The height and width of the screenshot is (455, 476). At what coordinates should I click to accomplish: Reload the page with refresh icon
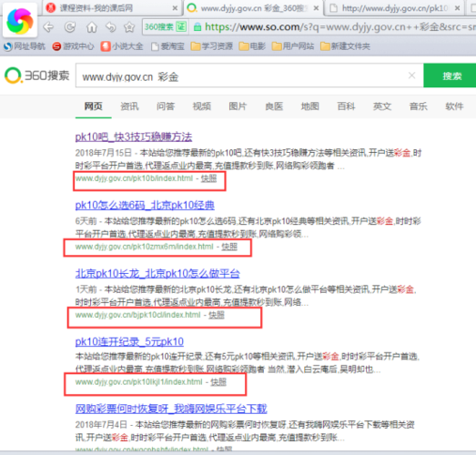[70, 27]
